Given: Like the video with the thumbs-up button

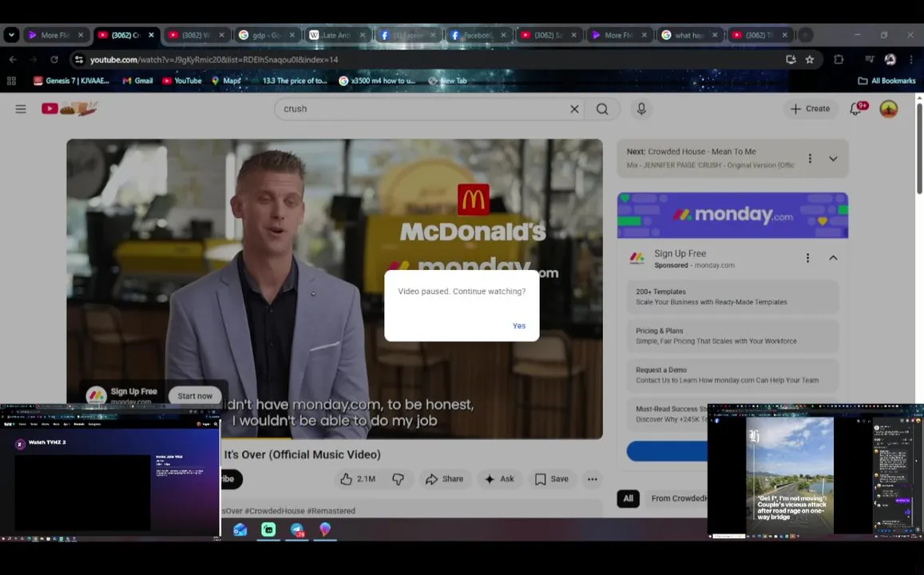Looking at the screenshot, I should [x=358, y=479].
